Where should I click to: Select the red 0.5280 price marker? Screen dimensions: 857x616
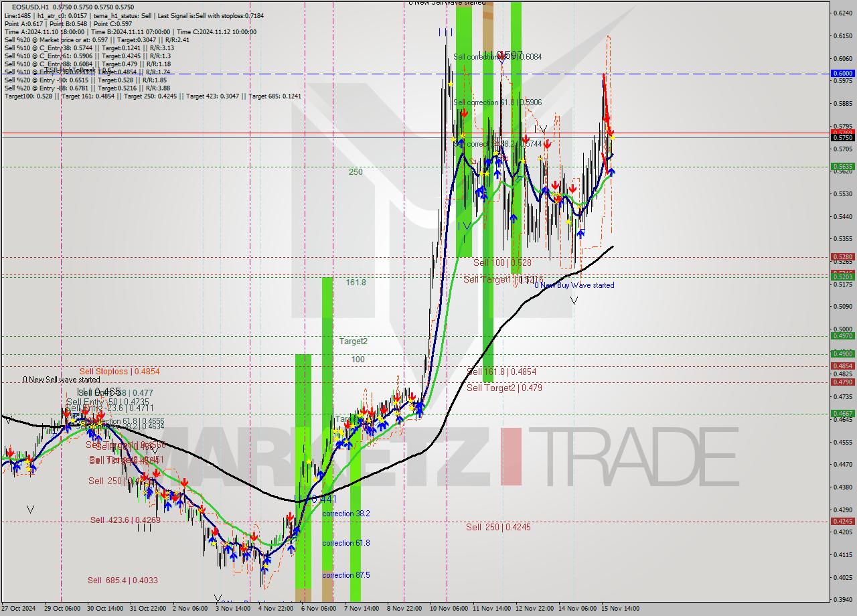coord(842,256)
